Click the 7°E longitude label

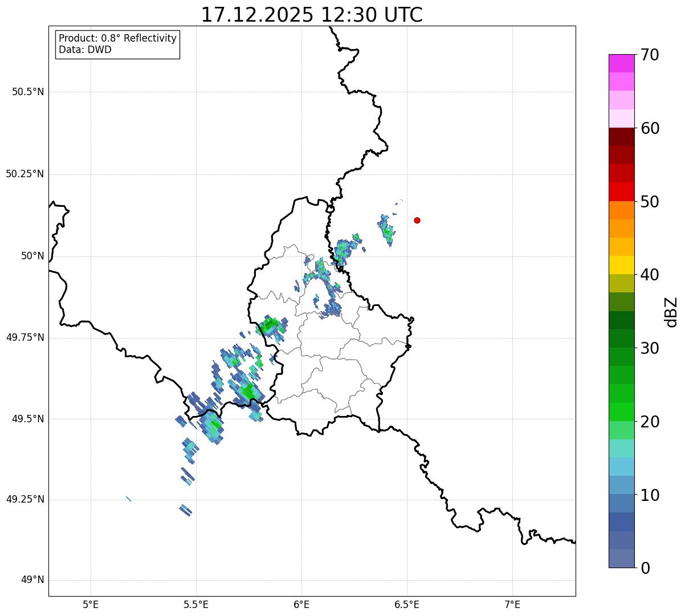513,604
